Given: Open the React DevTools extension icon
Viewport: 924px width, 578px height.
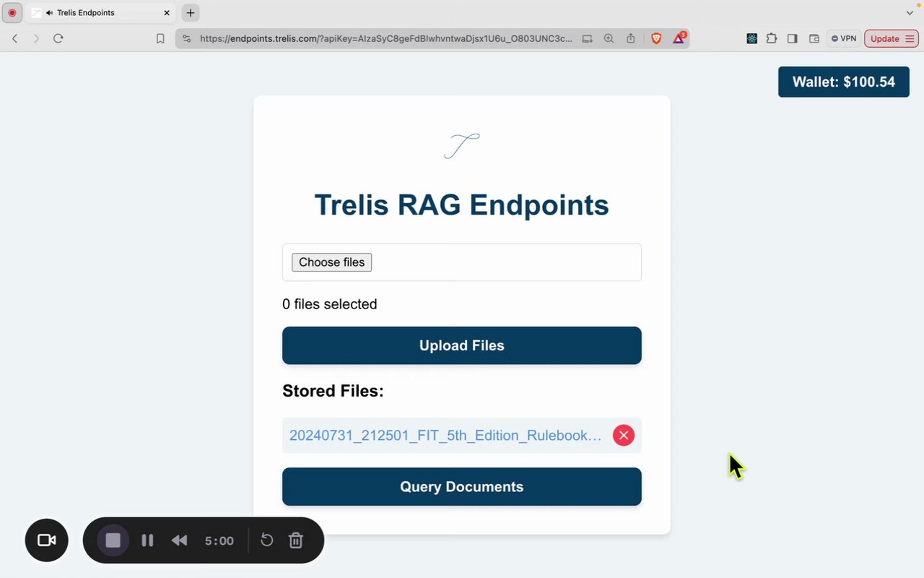Looking at the screenshot, I should [x=751, y=38].
